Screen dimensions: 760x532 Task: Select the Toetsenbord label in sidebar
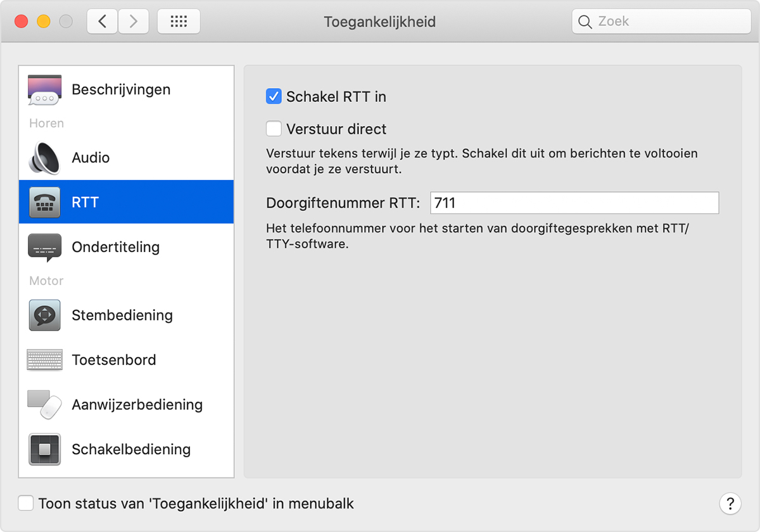click(114, 360)
